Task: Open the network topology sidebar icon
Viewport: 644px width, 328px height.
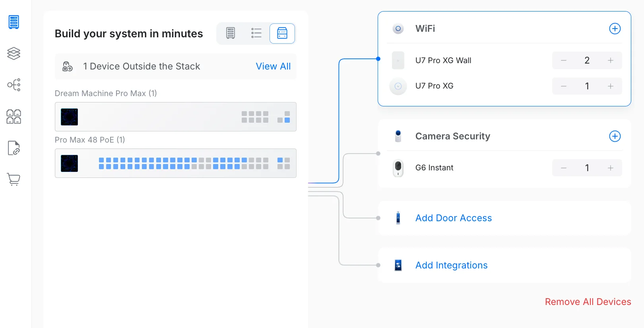Action: point(14,85)
